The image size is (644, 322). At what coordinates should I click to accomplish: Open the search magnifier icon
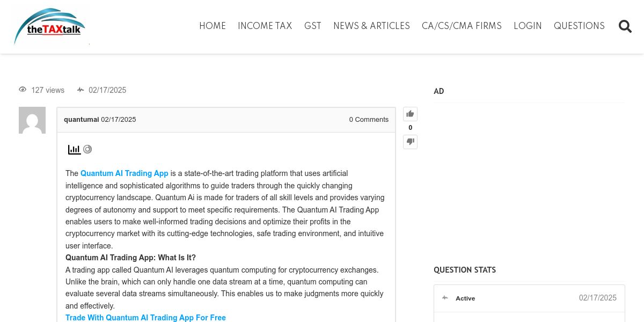click(x=625, y=26)
